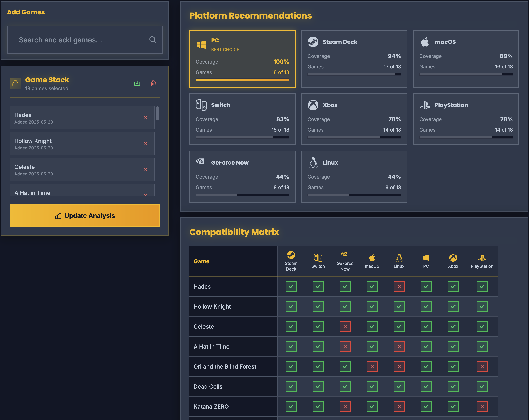This screenshot has height=420, width=529.
Task: Click the PlayStation column header icon in the matrix
Action: pyautogui.click(x=482, y=258)
